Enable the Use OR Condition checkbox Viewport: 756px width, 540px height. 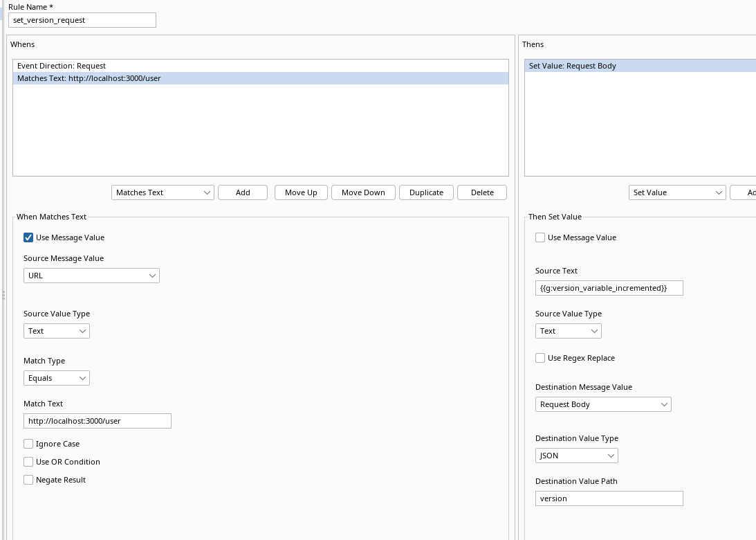(x=28, y=462)
